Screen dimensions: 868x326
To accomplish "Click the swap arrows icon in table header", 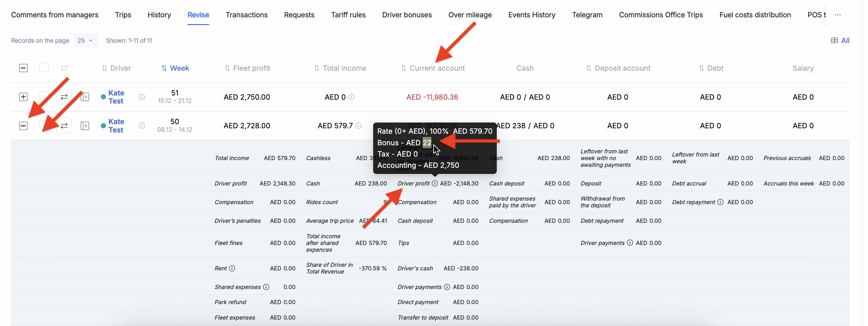I will pyautogui.click(x=64, y=68).
